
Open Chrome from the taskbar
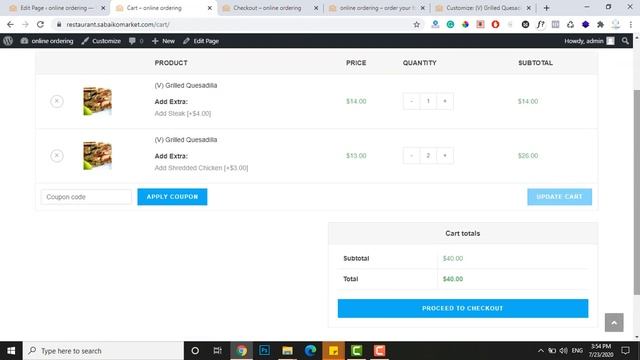pyautogui.click(x=241, y=351)
